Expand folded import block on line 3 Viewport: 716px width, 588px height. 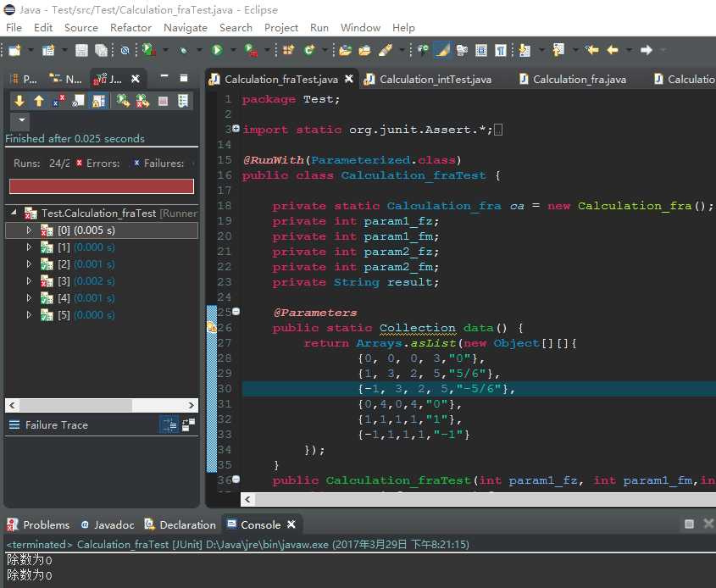pos(236,130)
